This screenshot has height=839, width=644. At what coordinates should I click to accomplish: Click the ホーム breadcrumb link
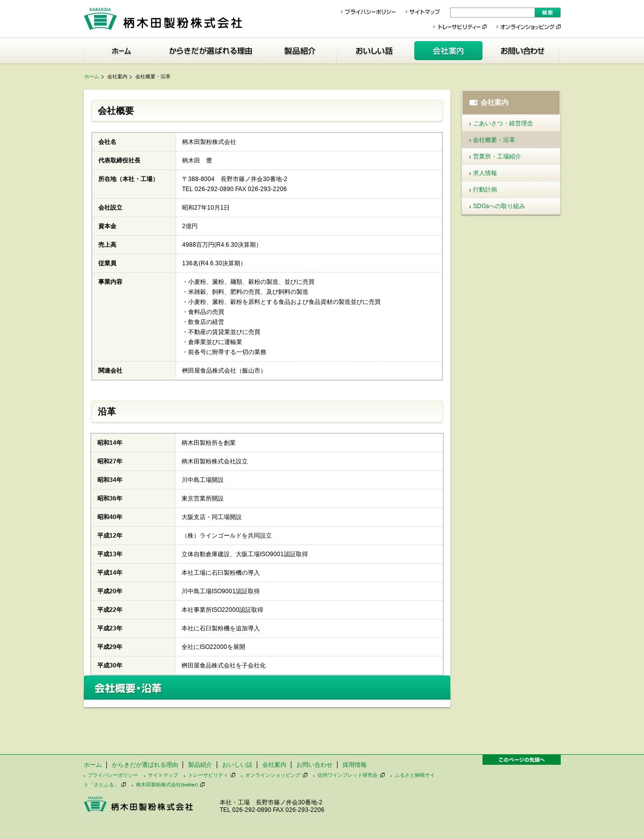click(92, 77)
